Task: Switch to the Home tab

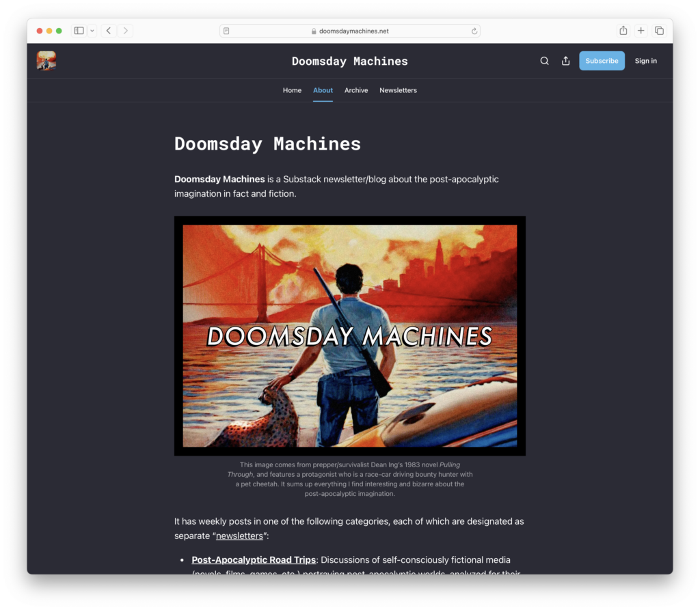Action: pos(292,90)
